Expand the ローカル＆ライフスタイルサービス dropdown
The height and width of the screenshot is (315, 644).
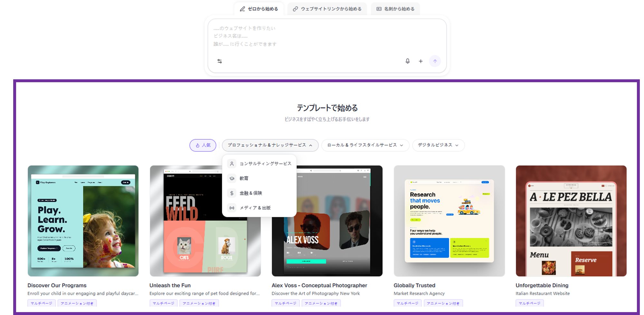[x=365, y=145]
